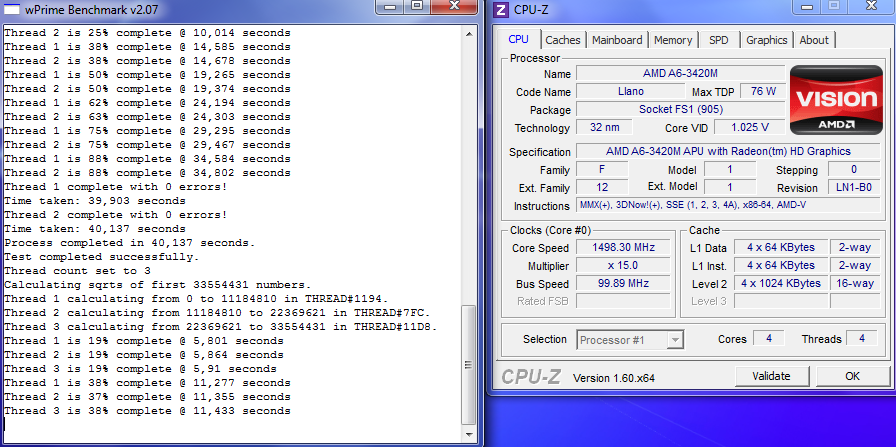Viewport: 896px width, 447px height.
Task: Click the Version 1.60.x64 label
Action: [614, 378]
